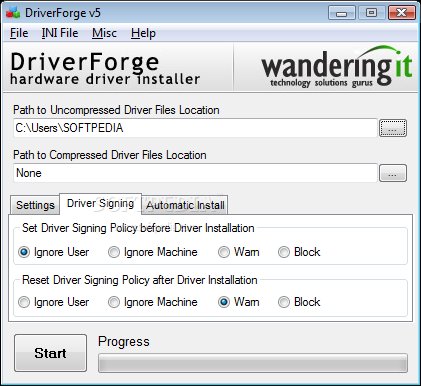The height and width of the screenshot is (386, 421).
Task: Browse for uncompressed driver files location
Action: pos(393,128)
